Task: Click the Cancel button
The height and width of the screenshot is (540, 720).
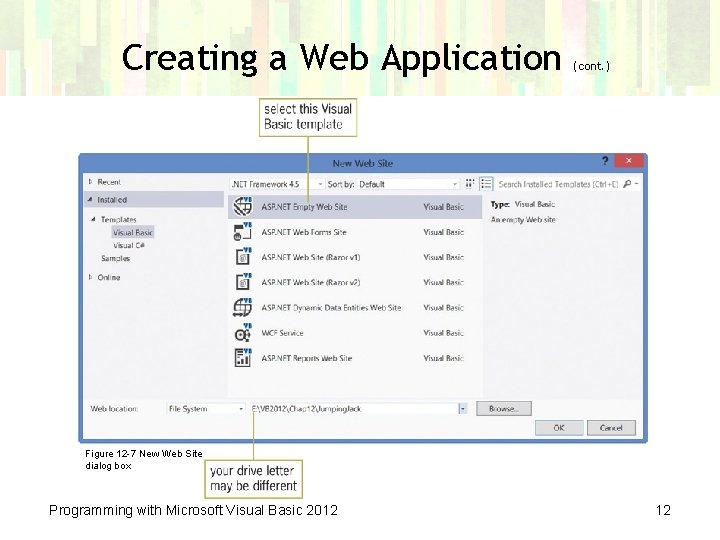Action: click(611, 428)
